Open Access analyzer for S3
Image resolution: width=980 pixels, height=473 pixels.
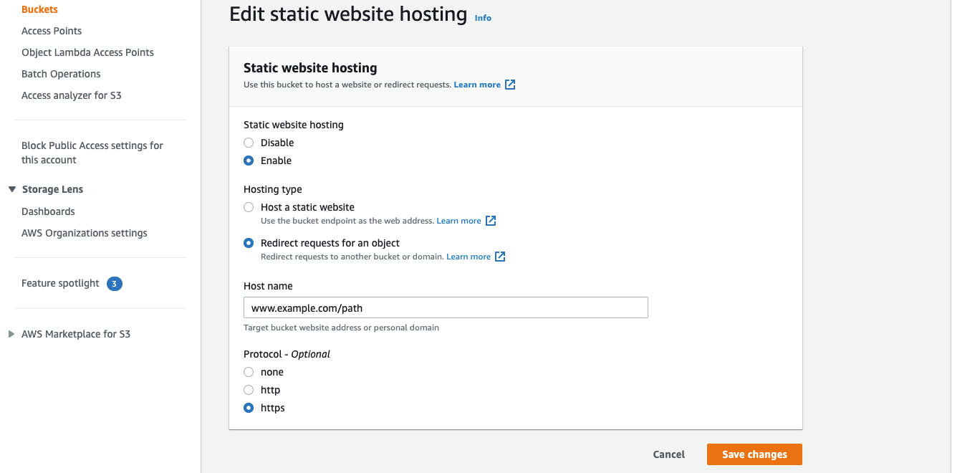click(x=72, y=95)
